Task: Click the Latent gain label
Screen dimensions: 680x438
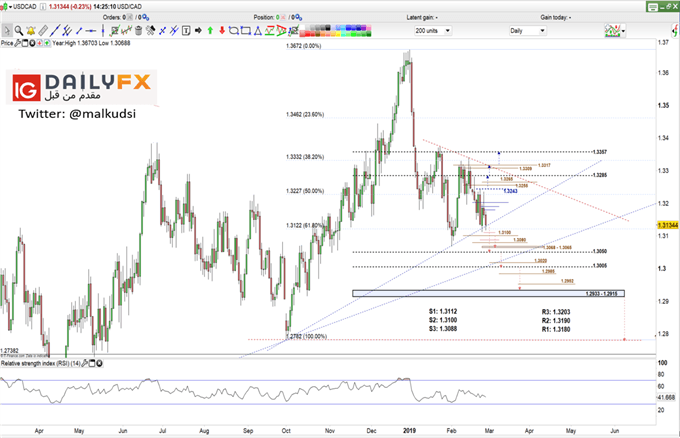Action: (422, 17)
